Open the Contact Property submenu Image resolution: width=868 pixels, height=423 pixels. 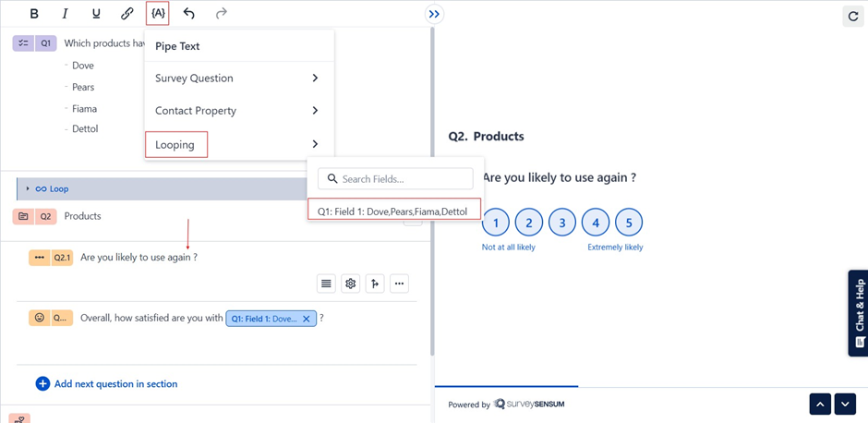pyautogui.click(x=238, y=111)
